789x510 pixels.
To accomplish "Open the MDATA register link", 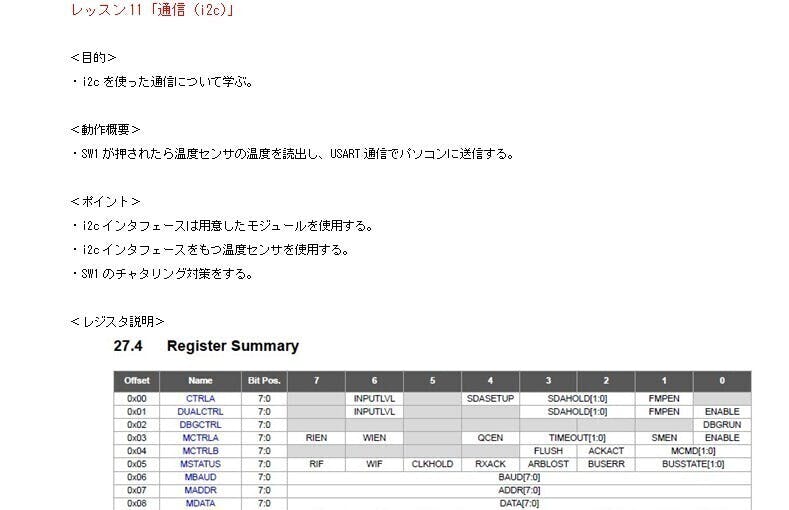I will tap(201, 503).
